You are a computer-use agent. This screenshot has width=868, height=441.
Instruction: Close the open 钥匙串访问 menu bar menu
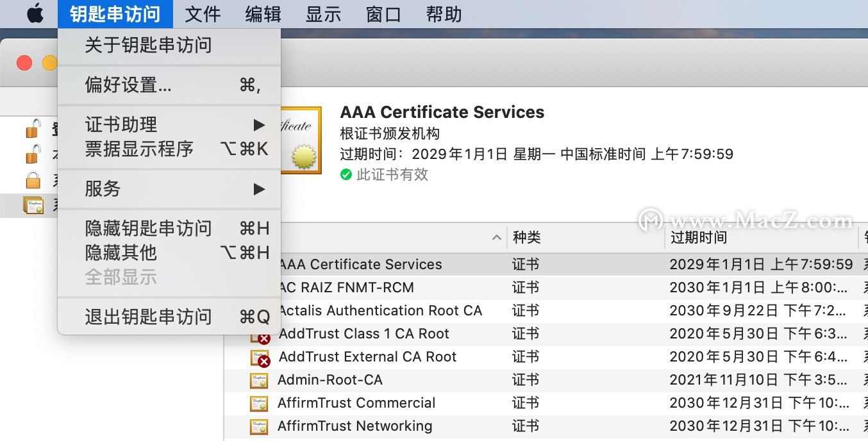pos(115,14)
